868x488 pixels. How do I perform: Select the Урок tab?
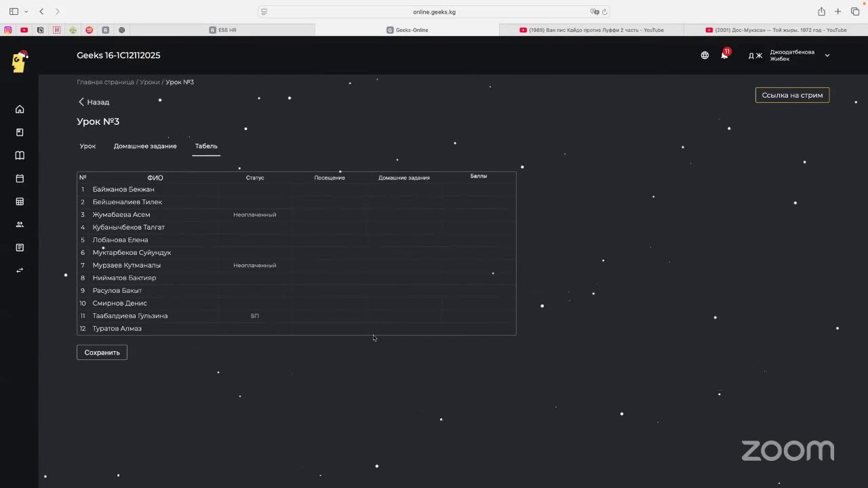[87, 146]
